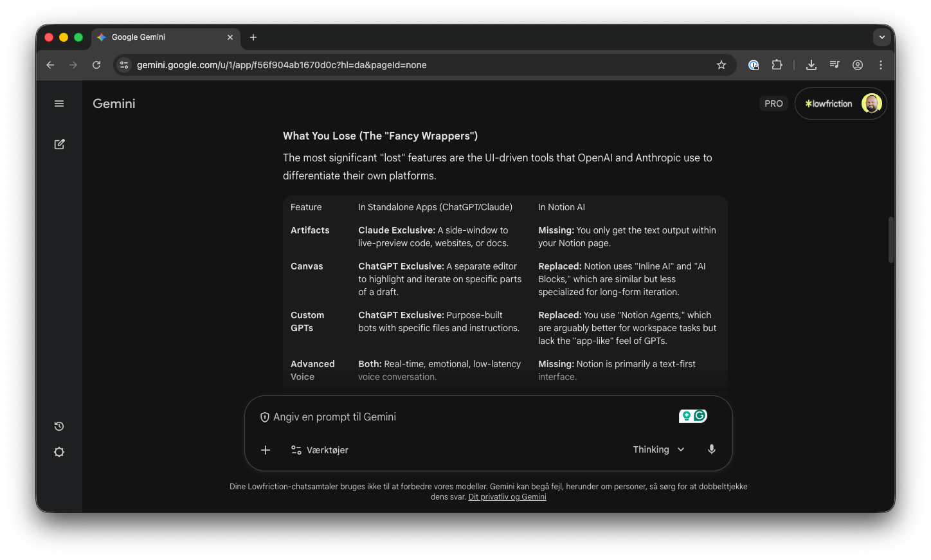Activate the microphone voice input icon
The width and height of the screenshot is (931, 560).
712,449
